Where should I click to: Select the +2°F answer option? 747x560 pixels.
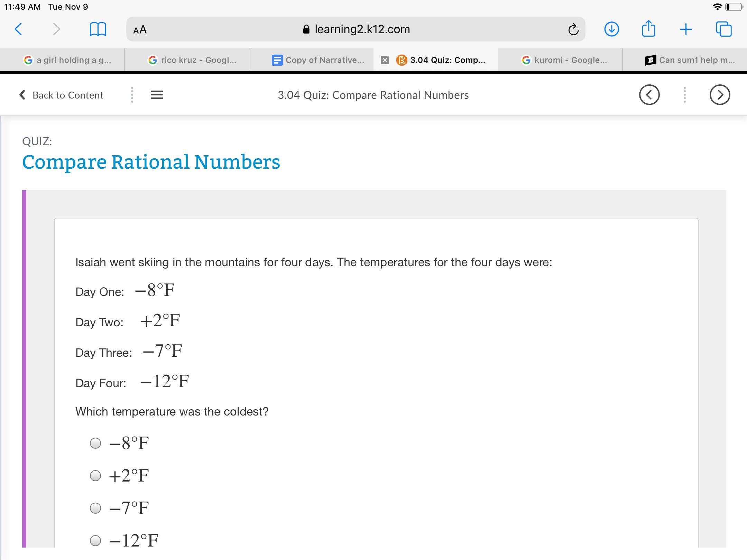click(95, 476)
